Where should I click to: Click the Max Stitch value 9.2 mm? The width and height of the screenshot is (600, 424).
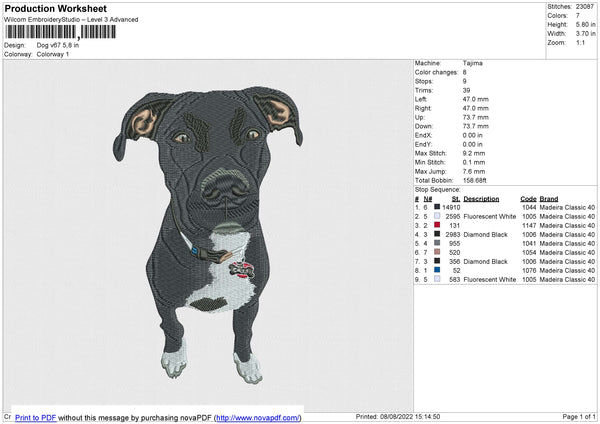pyautogui.click(x=474, y=153)
